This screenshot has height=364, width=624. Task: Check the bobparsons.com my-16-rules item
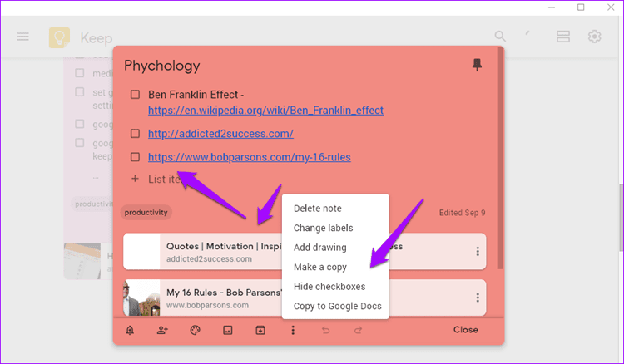136,157
